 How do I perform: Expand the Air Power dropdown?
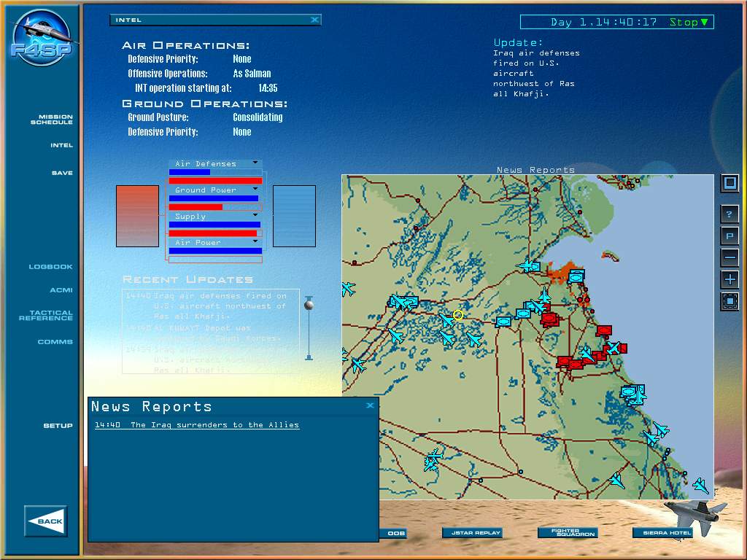(255, 241)
